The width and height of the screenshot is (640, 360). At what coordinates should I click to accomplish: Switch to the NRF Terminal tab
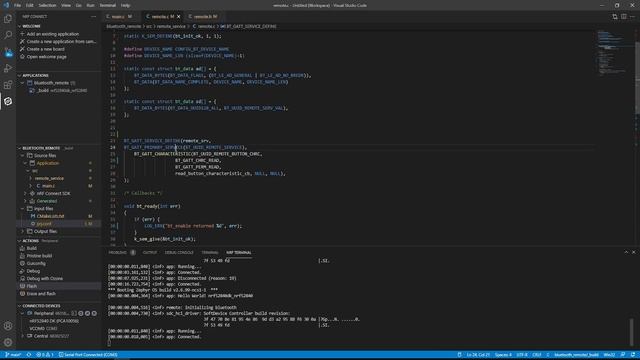click(239, 253)
